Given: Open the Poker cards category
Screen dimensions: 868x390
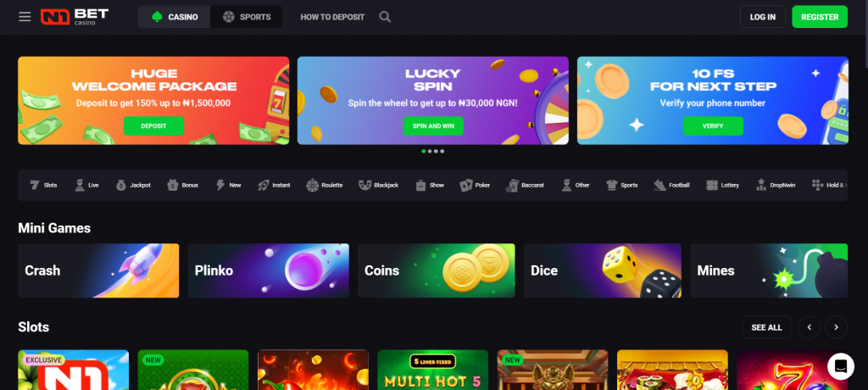Looking at the screenshot, I should (475, 185).
